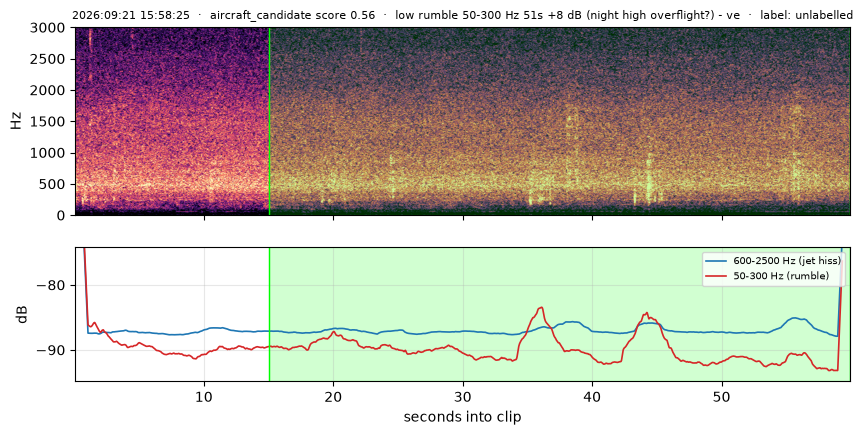
Task: Click the 3000 Hz axis tick label
Action: click(47, 28)
